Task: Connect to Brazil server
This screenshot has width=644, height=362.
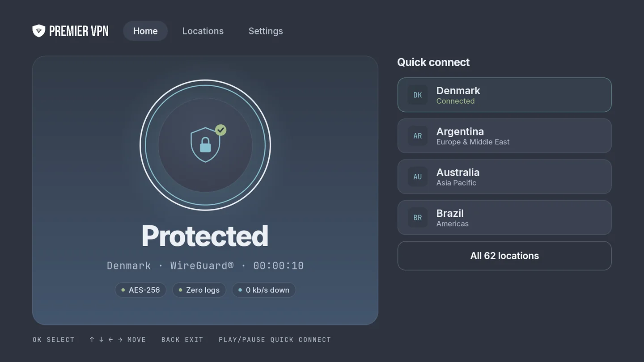Action: [x=504, y=218]
